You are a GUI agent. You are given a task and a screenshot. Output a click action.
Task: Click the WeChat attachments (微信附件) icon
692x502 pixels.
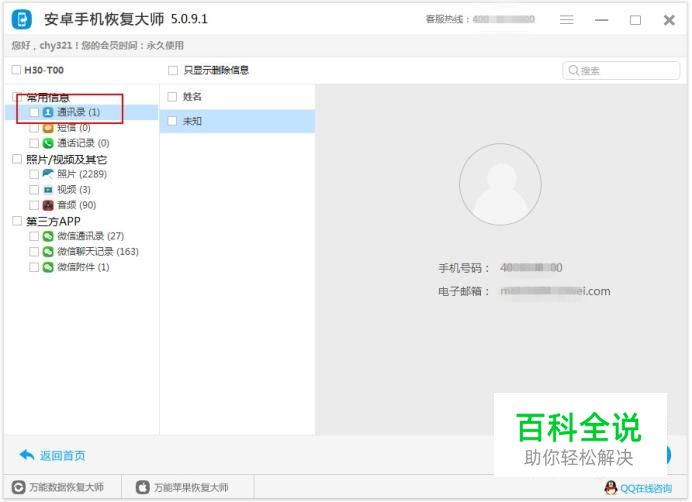click(48, 267)
